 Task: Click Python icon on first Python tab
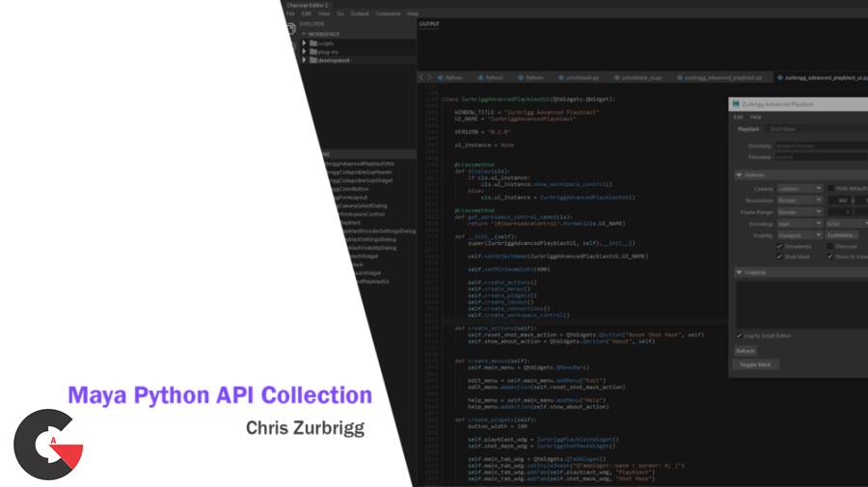pyautogui.click(x=441, y=78)
